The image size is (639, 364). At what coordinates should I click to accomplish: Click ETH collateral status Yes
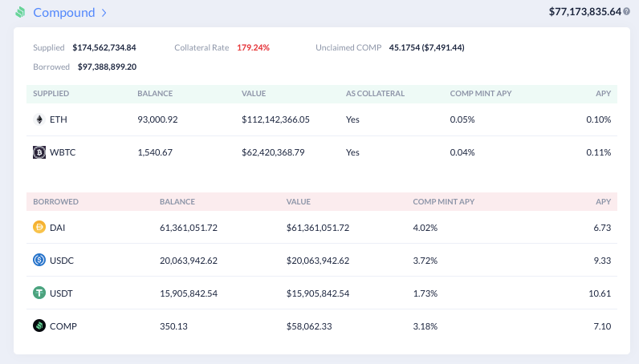352,119
